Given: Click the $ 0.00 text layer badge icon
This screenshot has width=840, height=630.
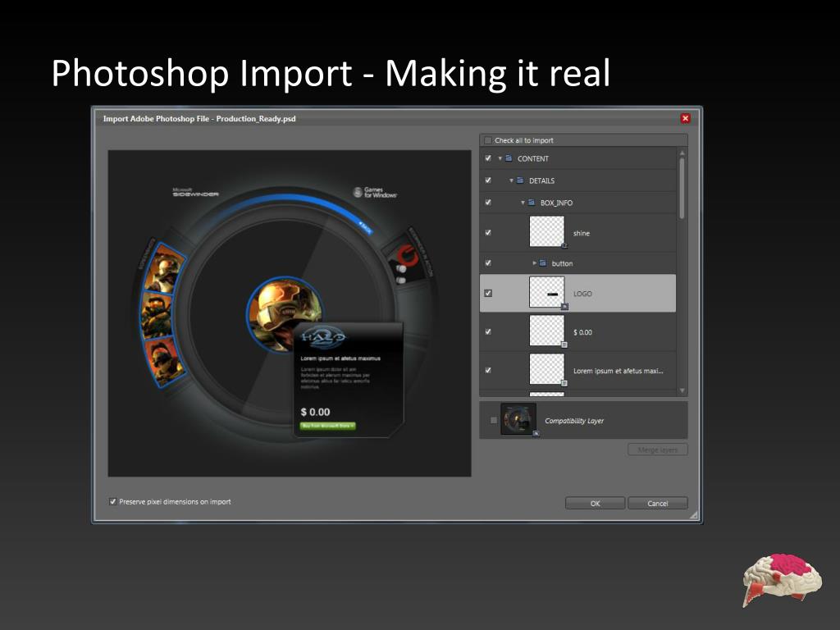Looking at the screenshot, I should tap(564, 345).
